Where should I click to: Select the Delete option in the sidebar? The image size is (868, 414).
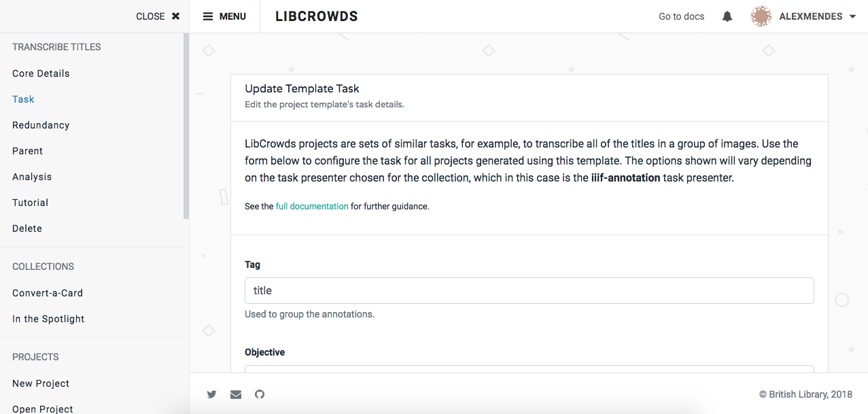click(x=27, y=228)
